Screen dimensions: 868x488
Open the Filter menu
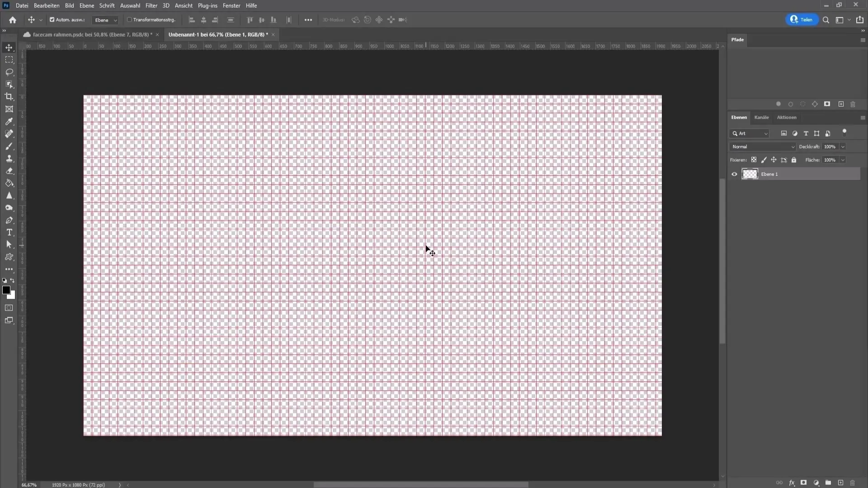[x=150, y=5]
